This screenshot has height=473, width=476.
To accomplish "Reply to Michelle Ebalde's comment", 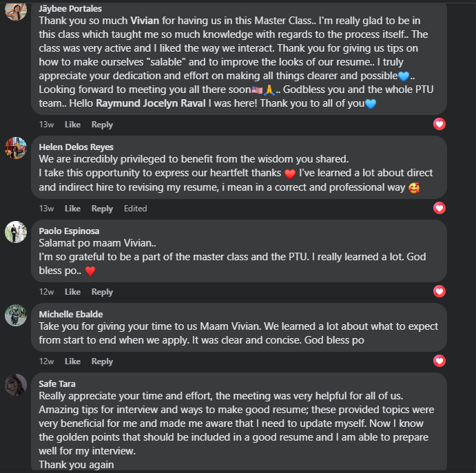I will click(x=102, y=361).
